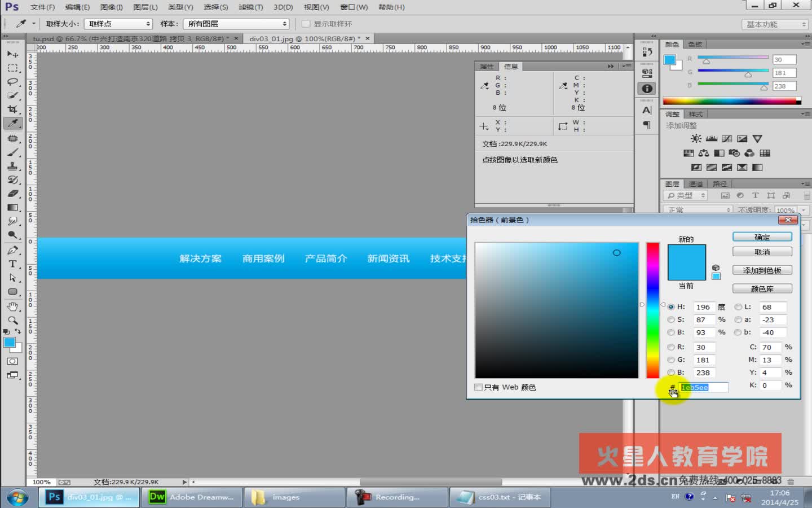Select the Move tool
The height and width of the screenshot is (508, 812).
(x=12, y=54)
